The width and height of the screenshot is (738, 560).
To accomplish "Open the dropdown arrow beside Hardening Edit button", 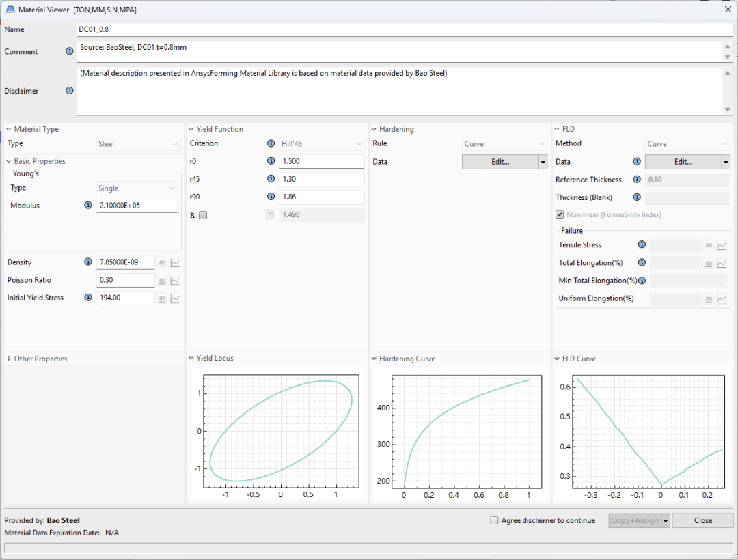I will 543,162.
